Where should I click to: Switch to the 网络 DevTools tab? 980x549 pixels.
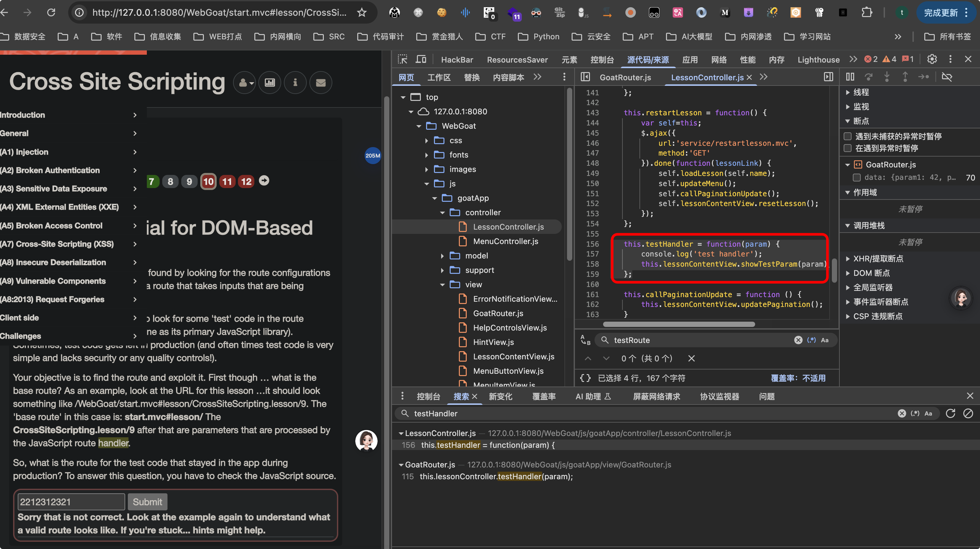click(719, 60)
